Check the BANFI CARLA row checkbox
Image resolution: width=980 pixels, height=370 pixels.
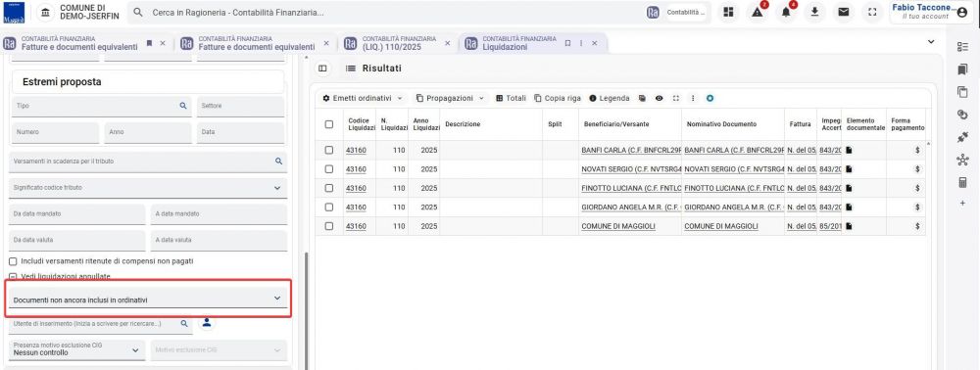[329, 151]
